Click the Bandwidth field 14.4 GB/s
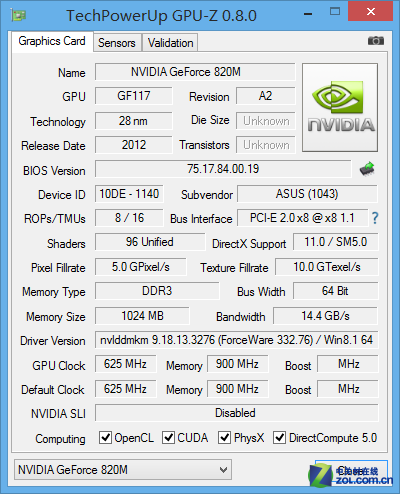The height and width of the screenshot is (494, 400). 326,316
